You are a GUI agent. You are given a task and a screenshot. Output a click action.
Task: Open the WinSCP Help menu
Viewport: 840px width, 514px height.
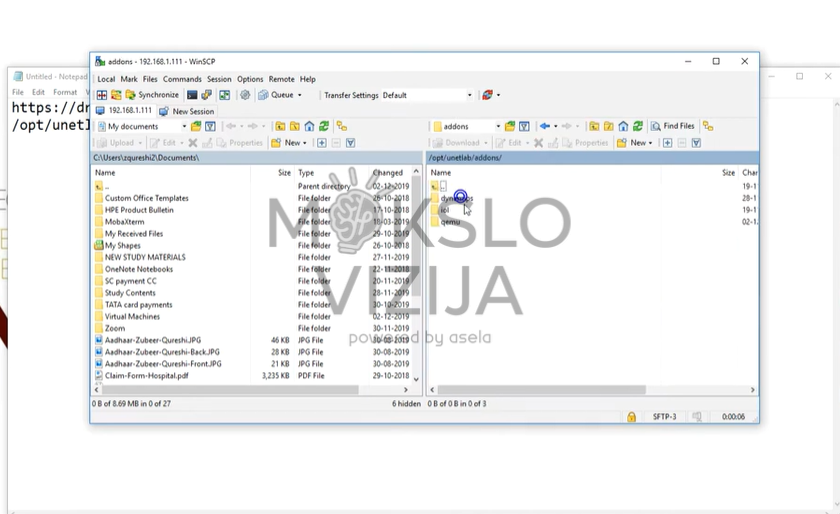308,79
